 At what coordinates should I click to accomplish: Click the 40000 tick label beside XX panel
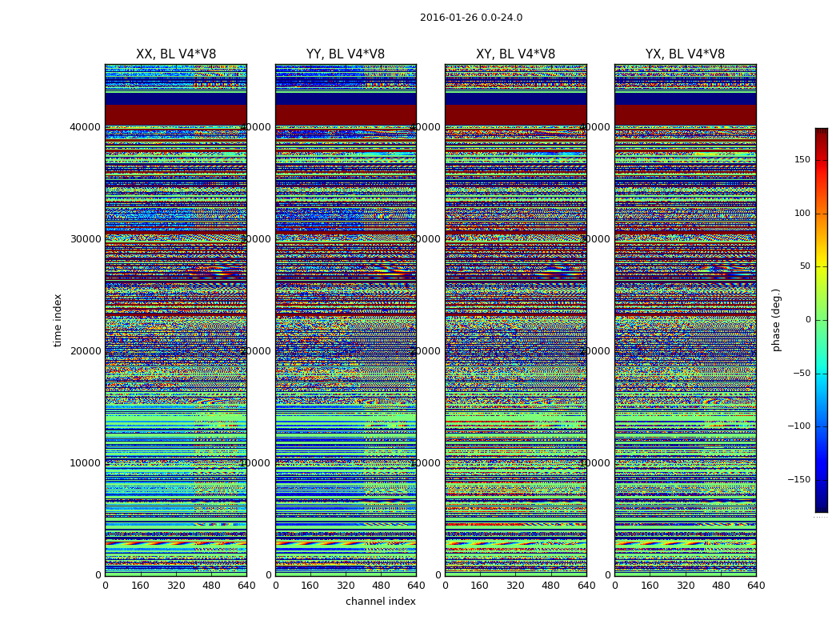(86, 126)
